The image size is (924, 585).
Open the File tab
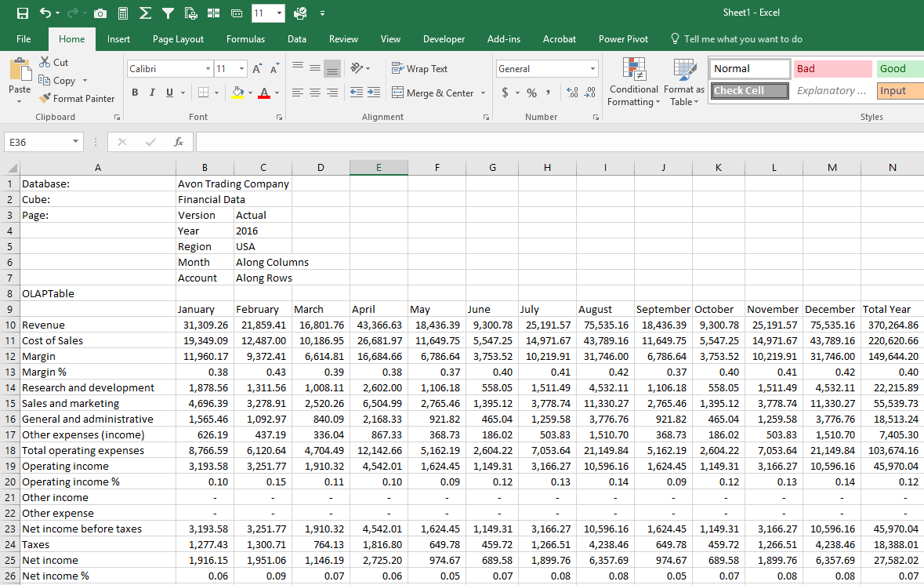pyautogui.click(x=24, y=39)
